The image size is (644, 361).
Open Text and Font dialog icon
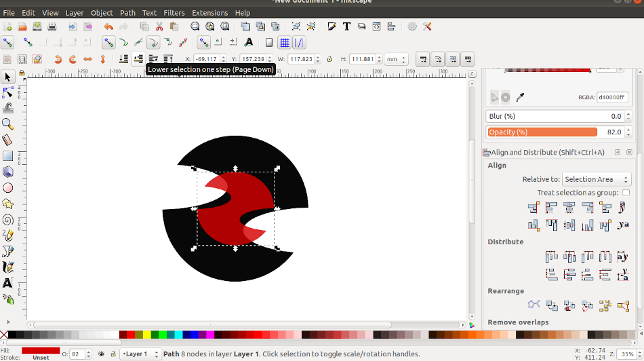[x=346, y=26]
